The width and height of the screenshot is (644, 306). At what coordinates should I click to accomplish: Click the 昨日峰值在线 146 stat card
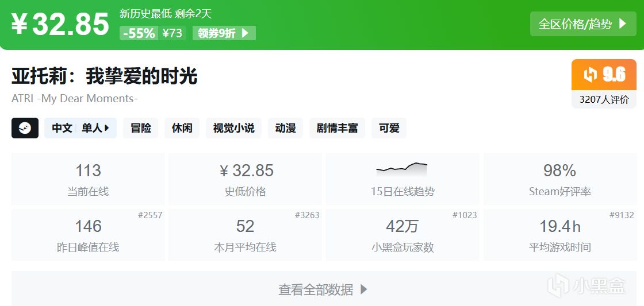[x=88, y=235]
